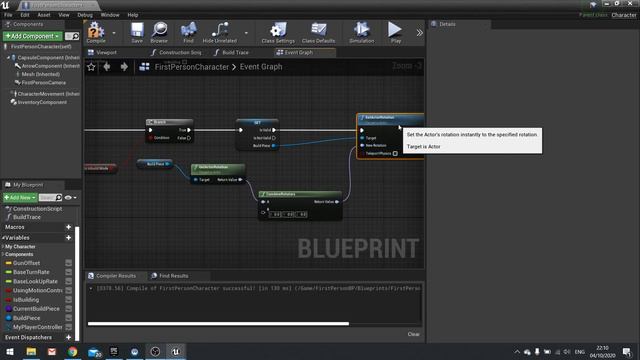Bookmark the graph with the star icon
Screen dimensions: 640x360
91,67
